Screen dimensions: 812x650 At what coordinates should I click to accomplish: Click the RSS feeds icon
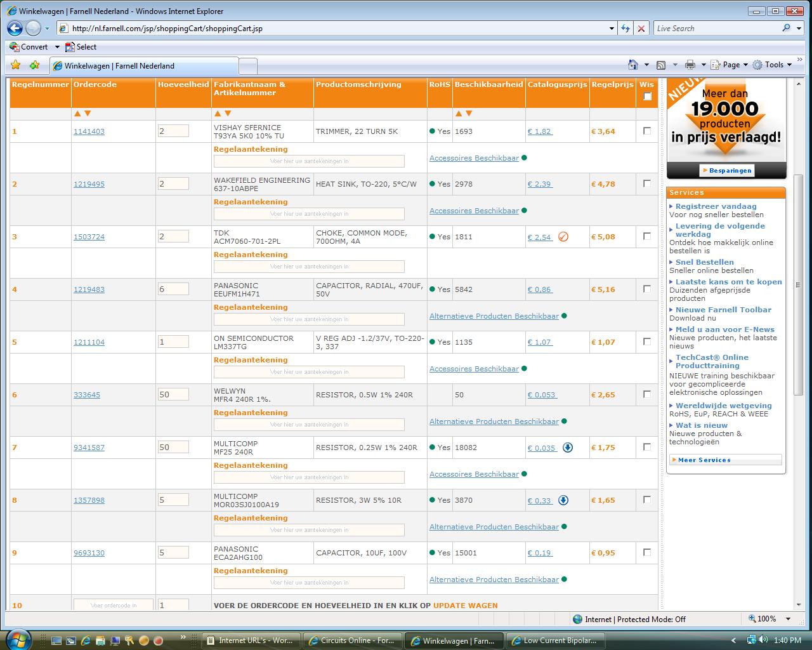click(661, 65)
